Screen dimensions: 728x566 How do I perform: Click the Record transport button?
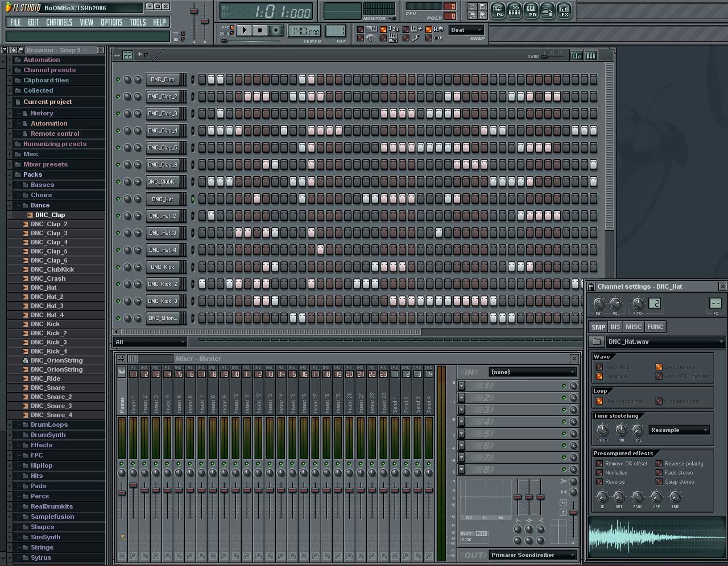[276, 30]
